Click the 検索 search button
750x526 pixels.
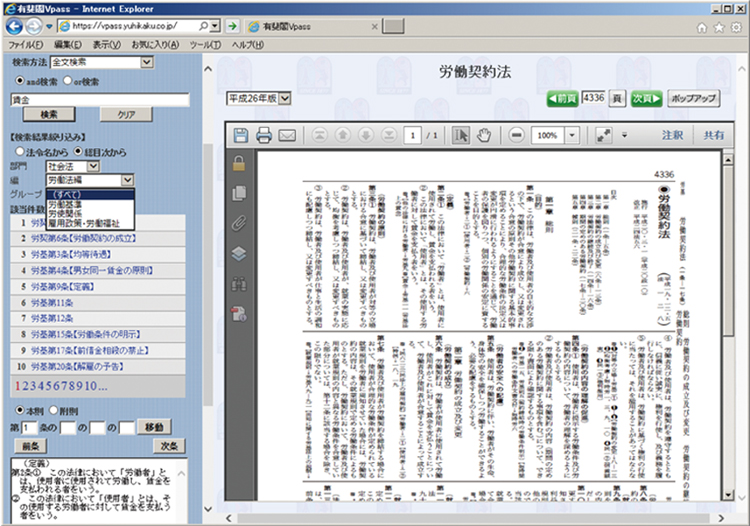(49, 114)
